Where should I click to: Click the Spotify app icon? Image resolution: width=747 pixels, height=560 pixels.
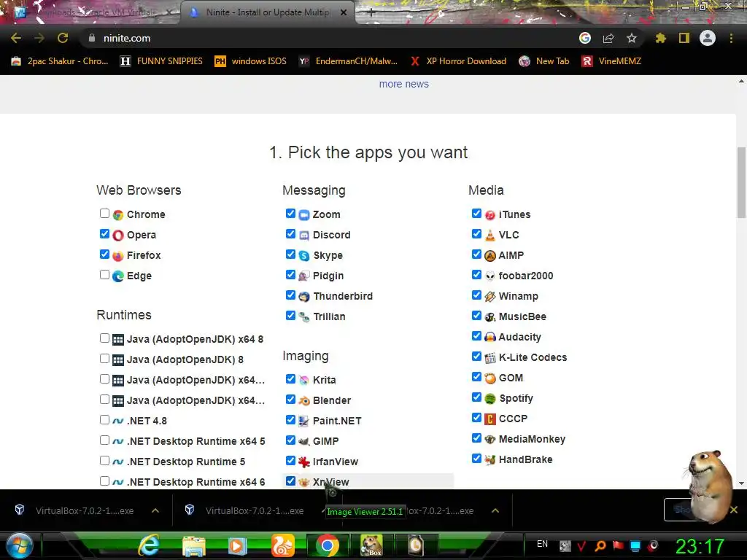click(x=490, y=399)
